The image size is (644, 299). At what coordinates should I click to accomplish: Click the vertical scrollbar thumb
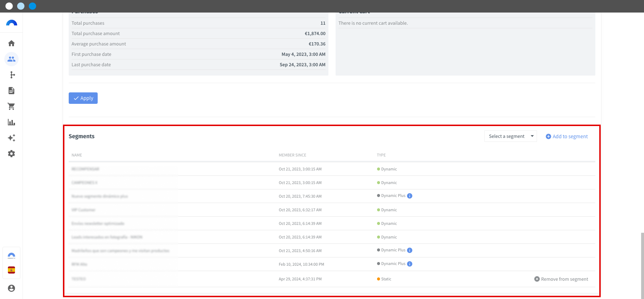[642, 265]
